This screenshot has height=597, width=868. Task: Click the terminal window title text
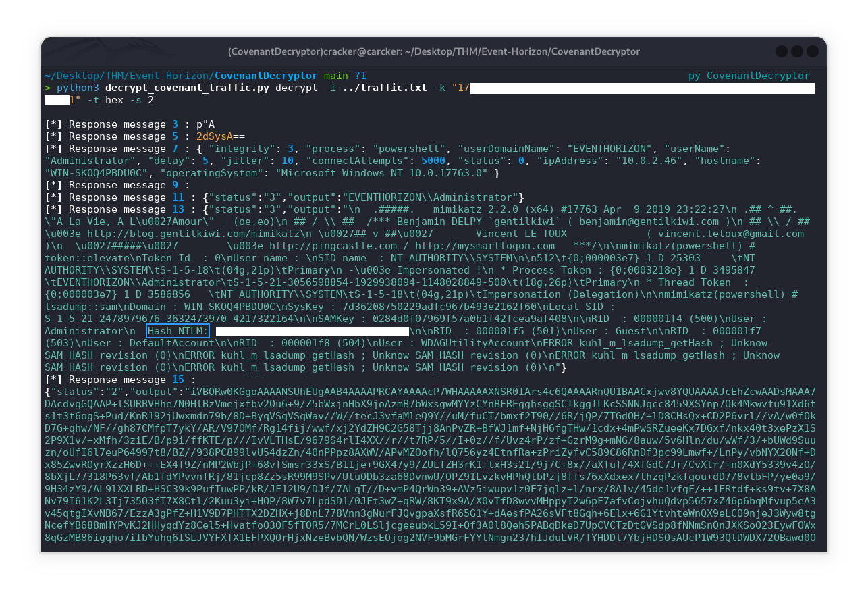tap(433, 51)
